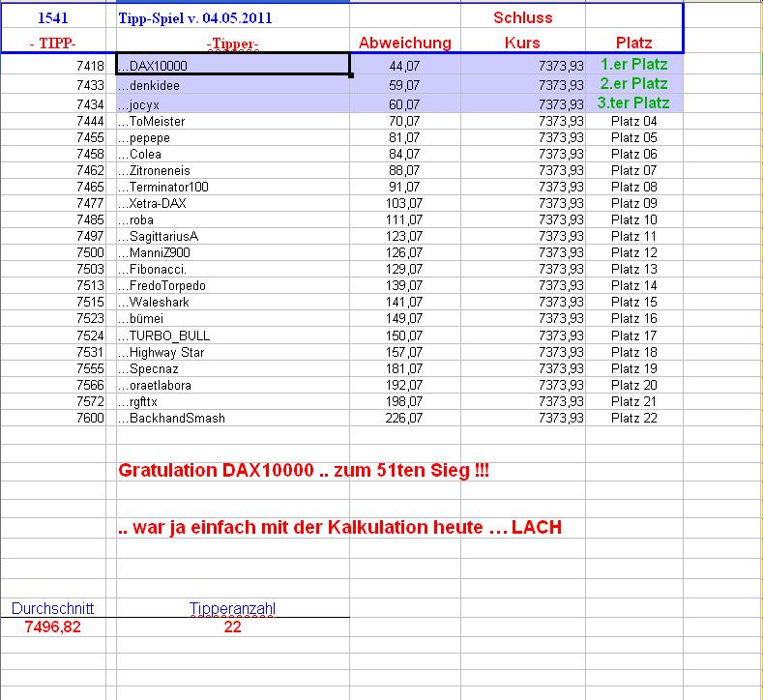
Task: Select the ...denkidee cell
Action: [x=233, y=85]
